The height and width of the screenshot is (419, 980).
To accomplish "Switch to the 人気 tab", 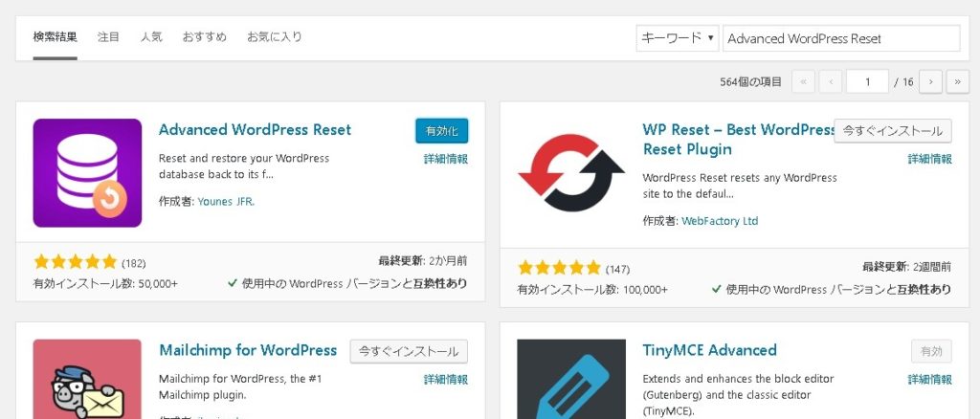I will point(151,37).
